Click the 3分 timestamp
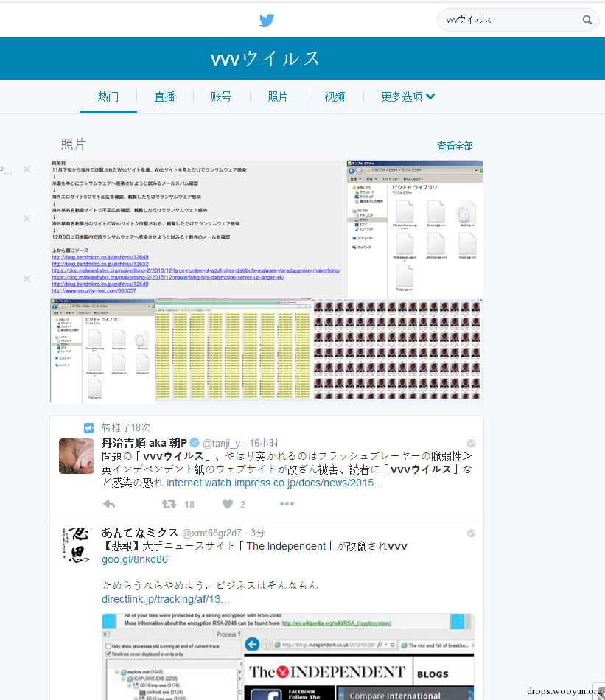605x700 pixels. (258, 533)
